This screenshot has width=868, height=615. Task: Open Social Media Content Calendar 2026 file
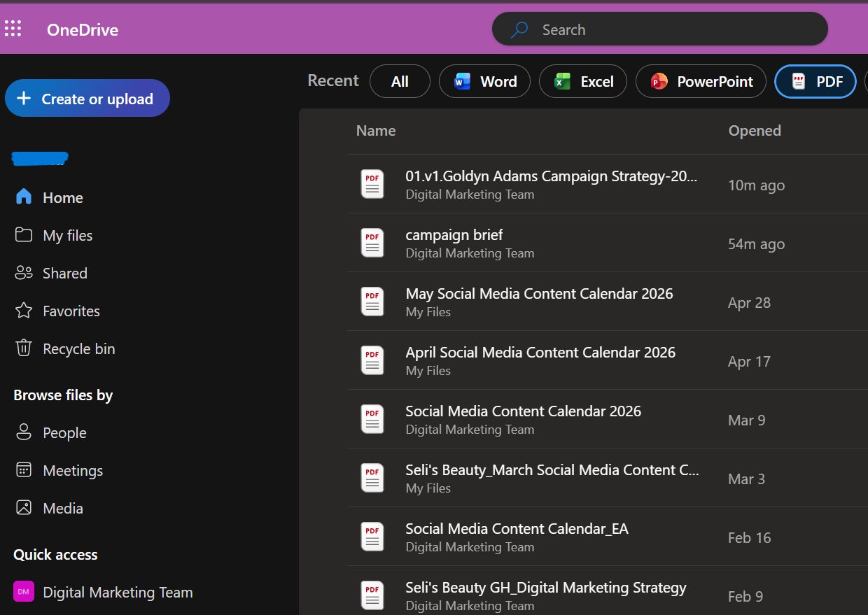pyautogui.click(x=524, y=411)
